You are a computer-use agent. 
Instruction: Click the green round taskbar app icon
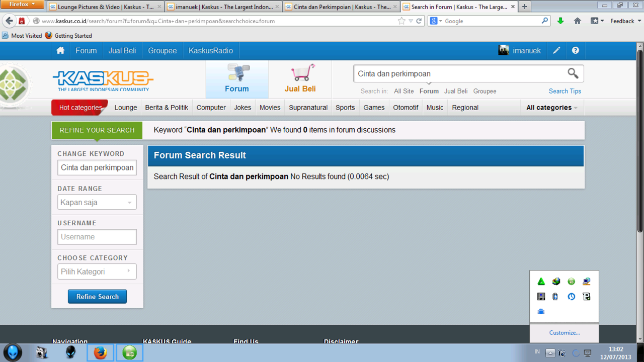coord(129,353)
